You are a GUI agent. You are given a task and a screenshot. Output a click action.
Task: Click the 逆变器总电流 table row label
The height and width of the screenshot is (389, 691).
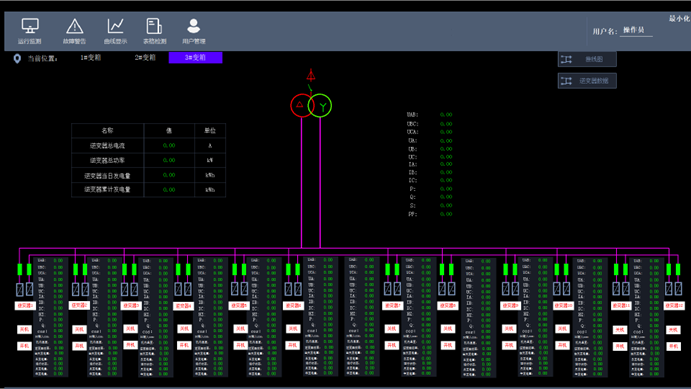click(x=108, y=145)
